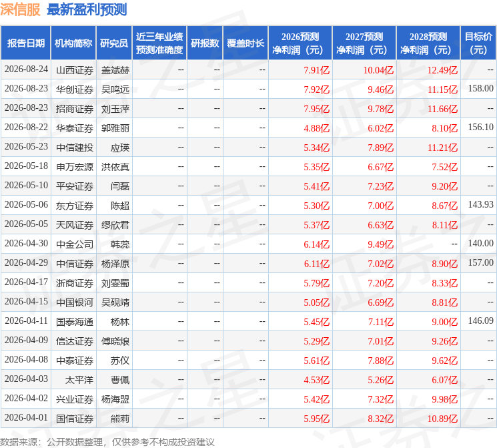Viewport: 497px width, 448px height.
Task: Click the 最新盈利预测 heading
Action: 87,9
